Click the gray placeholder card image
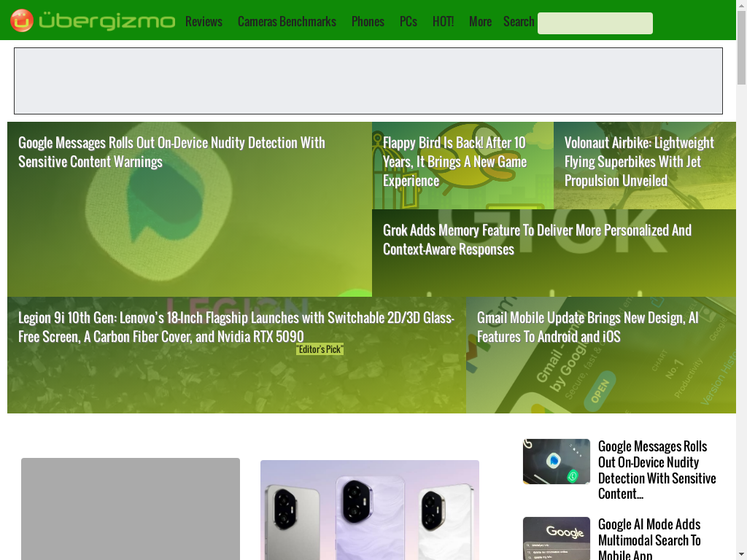The image size is (747, 560). [x=131, y=509]
